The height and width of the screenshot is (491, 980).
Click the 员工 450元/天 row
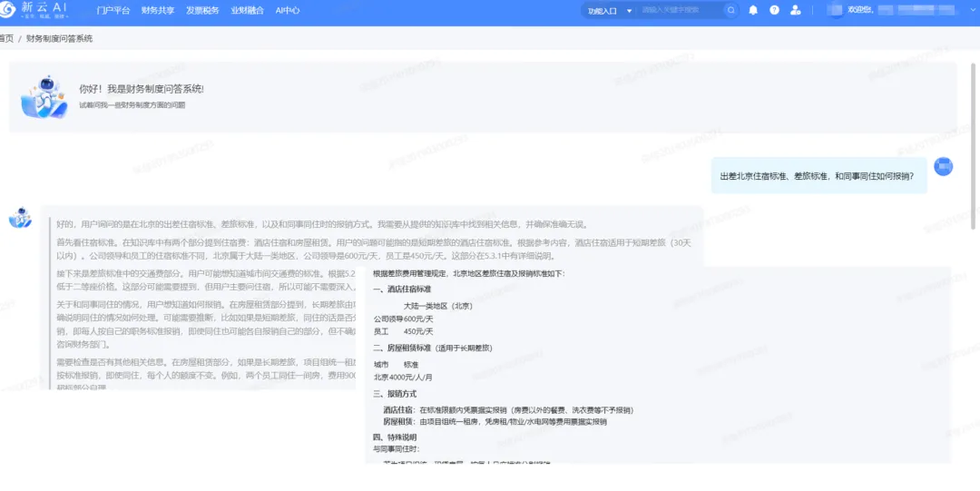tap(403, 331)
